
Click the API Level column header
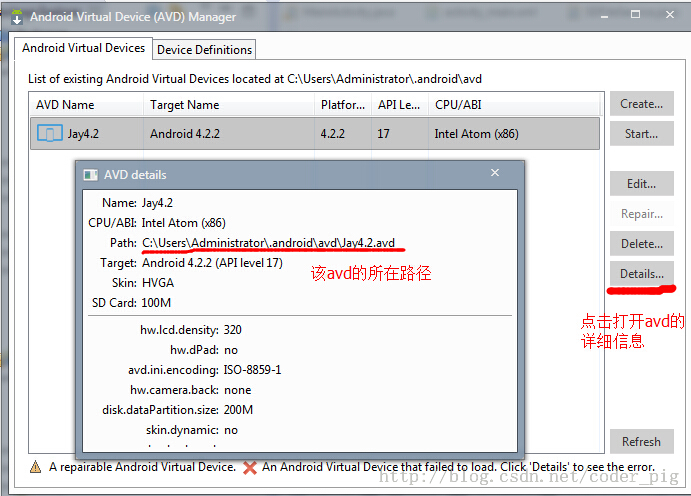coord(399,105)
